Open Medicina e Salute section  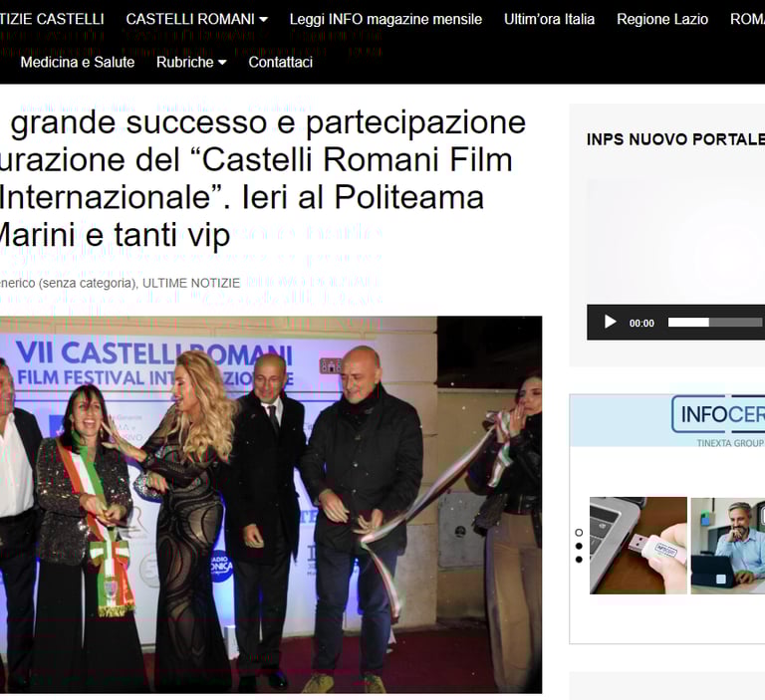point(77,62)
